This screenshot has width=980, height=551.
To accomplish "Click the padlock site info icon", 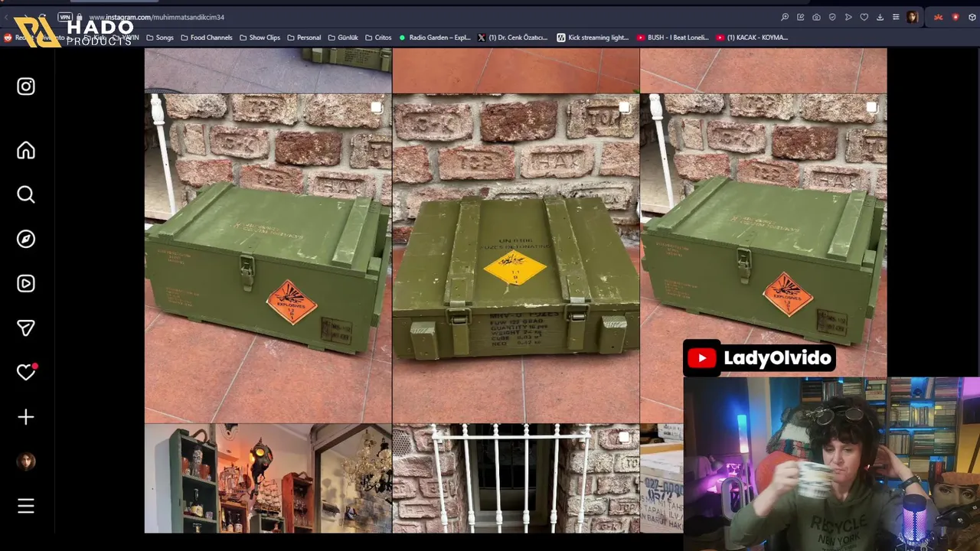I will [80, 17].
